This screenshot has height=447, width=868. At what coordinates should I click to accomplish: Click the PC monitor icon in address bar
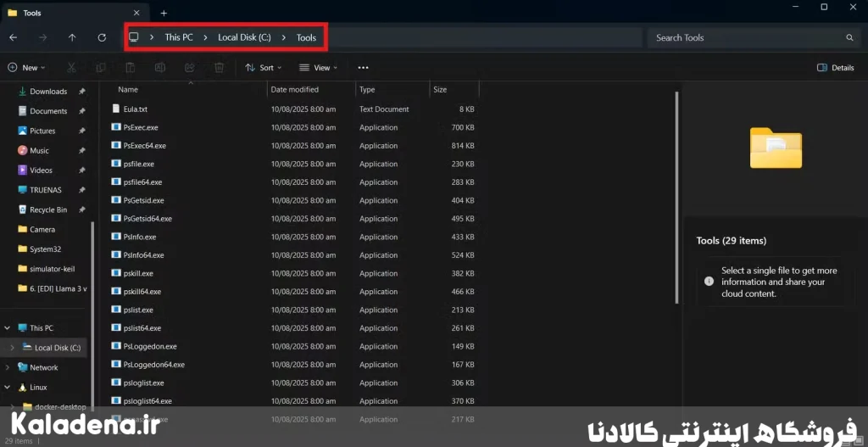pyautogui.click(x=133, y=37)
